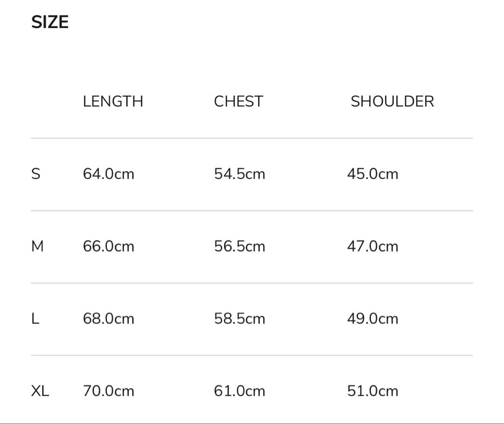Click the 56.5cm chest value
The width and height of the screenshot is (504, 424).
click(x=239, y=247)
